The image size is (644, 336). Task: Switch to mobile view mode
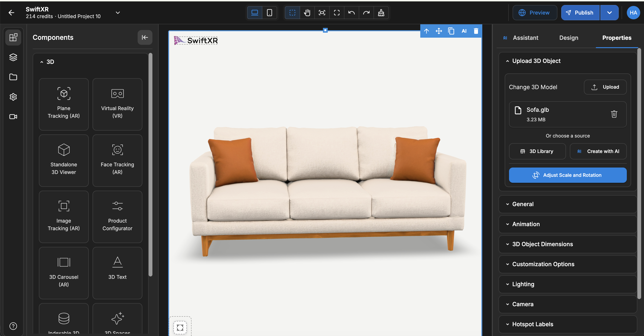point(269,12)
